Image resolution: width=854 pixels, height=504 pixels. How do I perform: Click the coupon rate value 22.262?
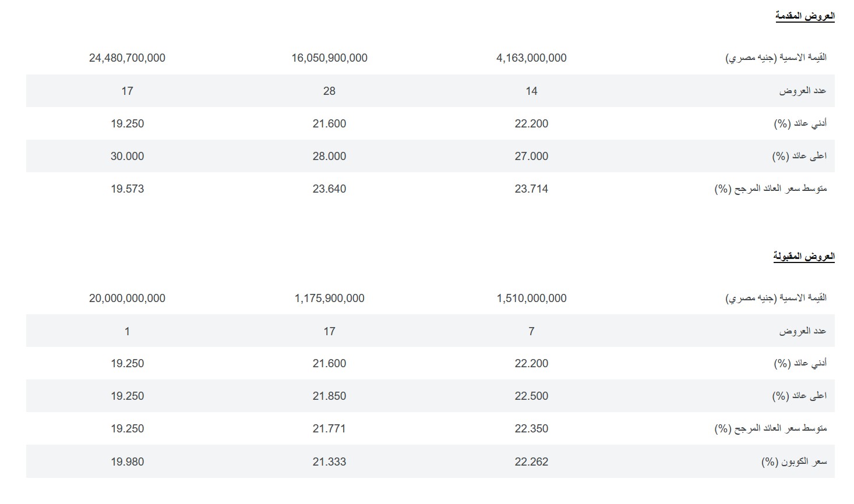531,462
